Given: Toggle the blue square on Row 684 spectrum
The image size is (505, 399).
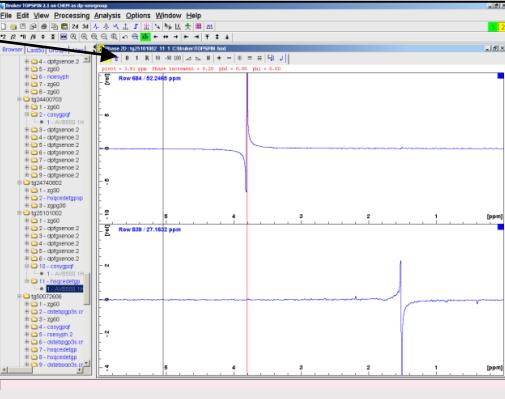Looking at the screenshot, I should (500, 76).
